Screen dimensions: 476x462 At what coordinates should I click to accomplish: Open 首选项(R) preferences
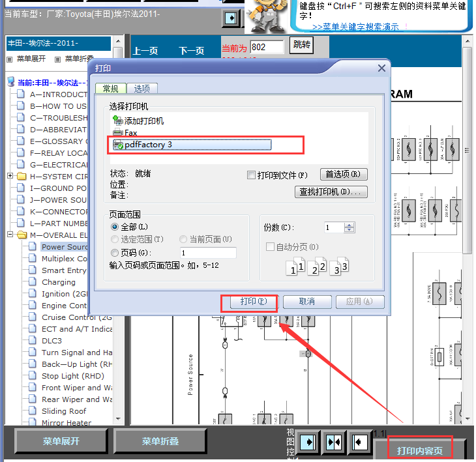[344, 174]
